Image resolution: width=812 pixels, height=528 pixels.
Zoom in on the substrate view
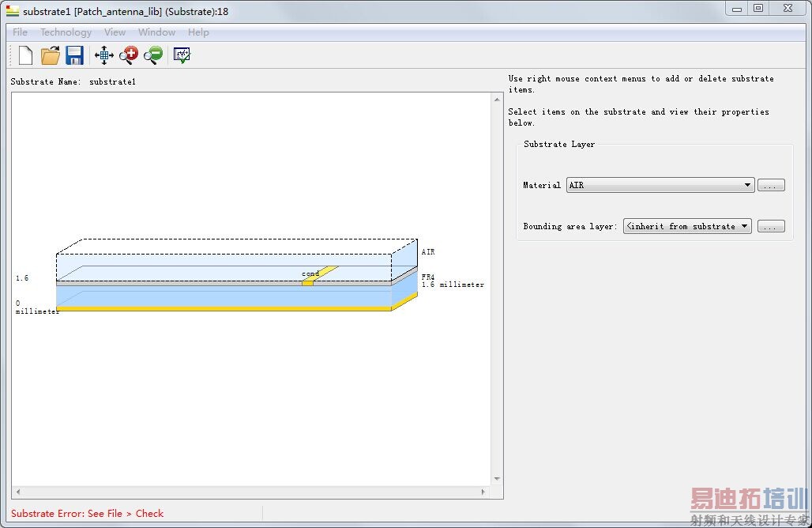[x=129, y=55]
